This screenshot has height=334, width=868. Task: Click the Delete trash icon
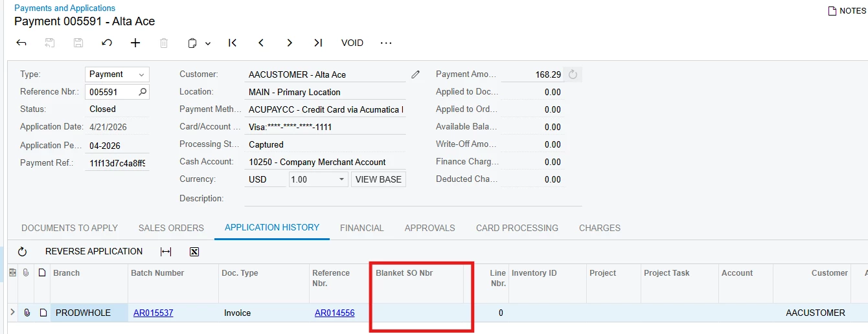tap(164, 43)
